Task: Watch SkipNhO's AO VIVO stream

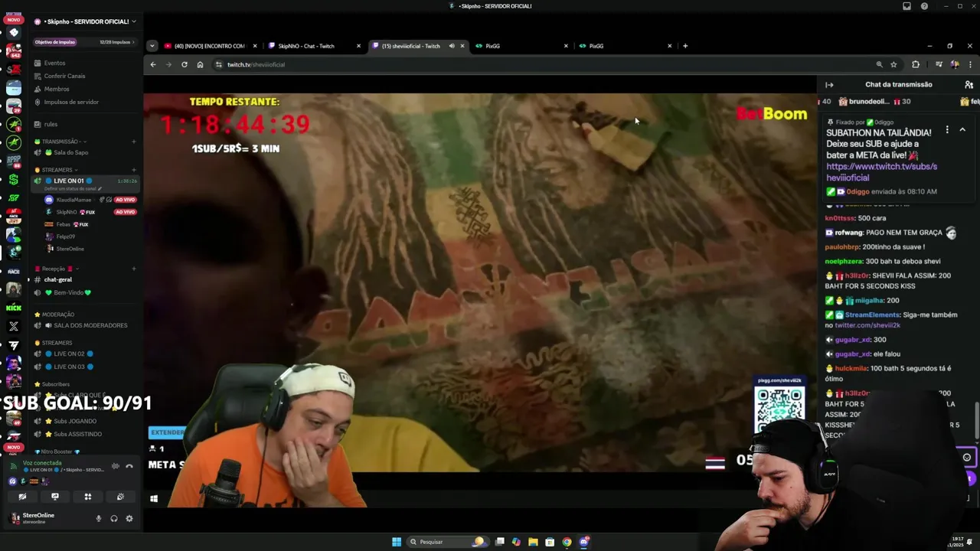Action: point(126,212)
